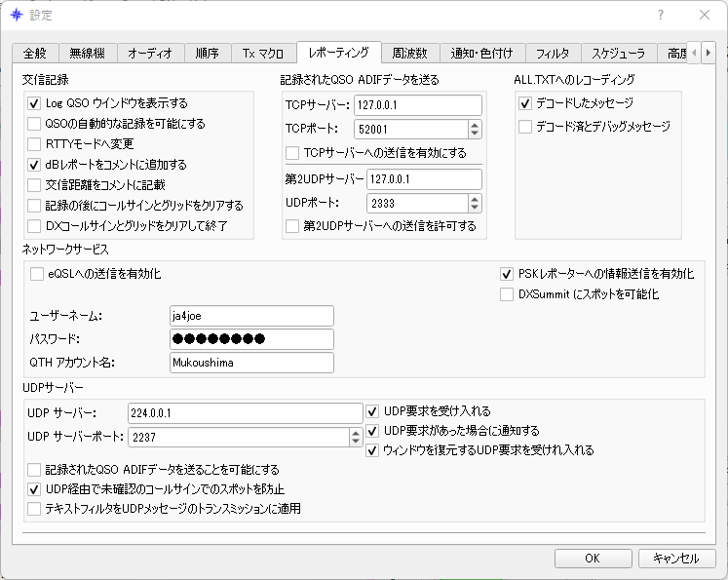This screenshot has height=580, width=728.
Task: Select the レポーティング tab
Action: (339, 52)
